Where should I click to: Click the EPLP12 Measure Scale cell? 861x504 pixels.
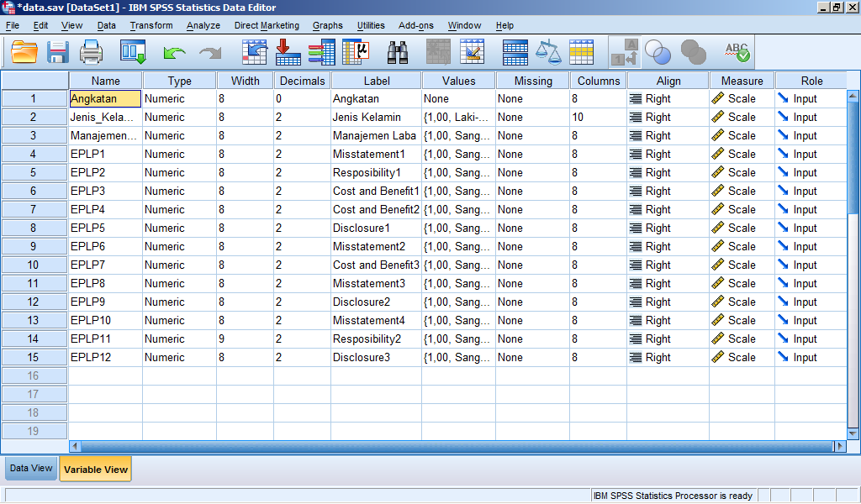[742, 358]
